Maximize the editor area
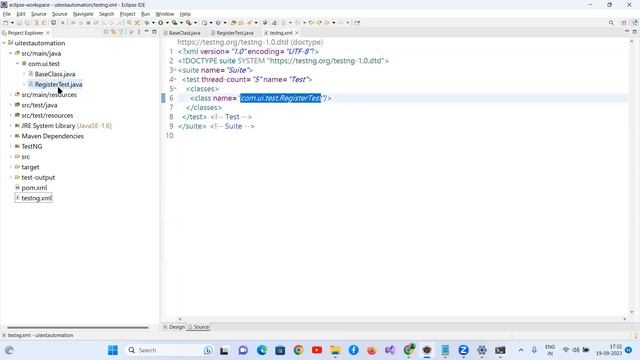640x360 pixels. tap(635, 32)
